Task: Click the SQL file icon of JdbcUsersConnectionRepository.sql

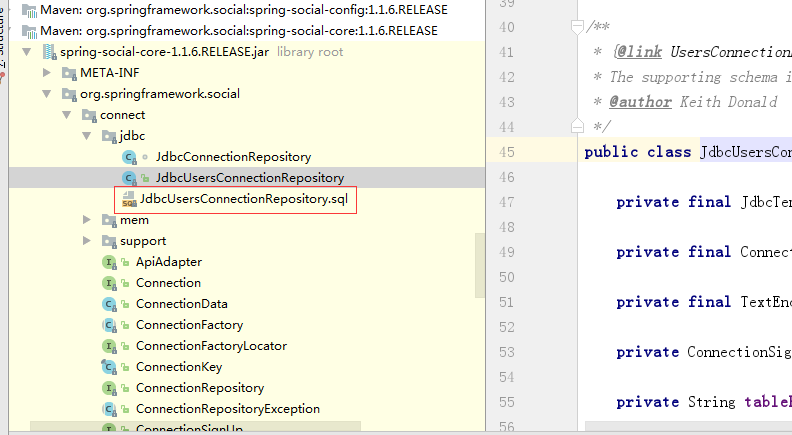Action: click(x=129, y=199)
